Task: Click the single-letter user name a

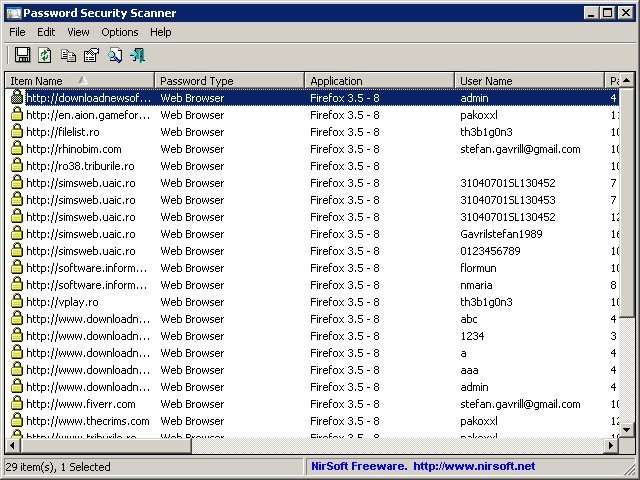Action: click(463, 353)
